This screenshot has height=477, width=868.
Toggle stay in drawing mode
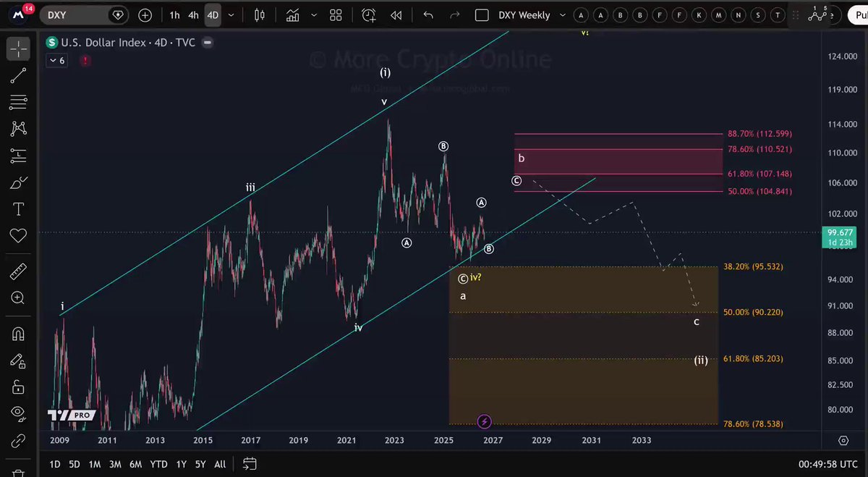click(x=18, y=360)
